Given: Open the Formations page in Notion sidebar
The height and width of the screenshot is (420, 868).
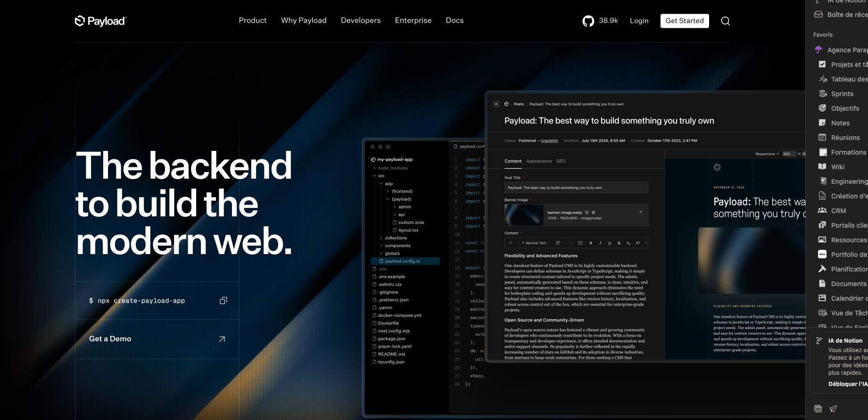Looking at the screenshot, I should point(843,152).
